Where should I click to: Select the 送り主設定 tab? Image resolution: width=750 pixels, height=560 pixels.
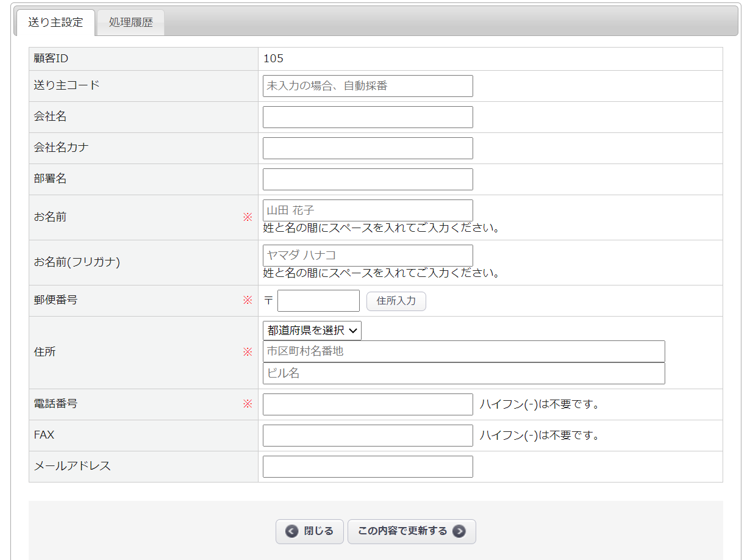coord(55,23)
